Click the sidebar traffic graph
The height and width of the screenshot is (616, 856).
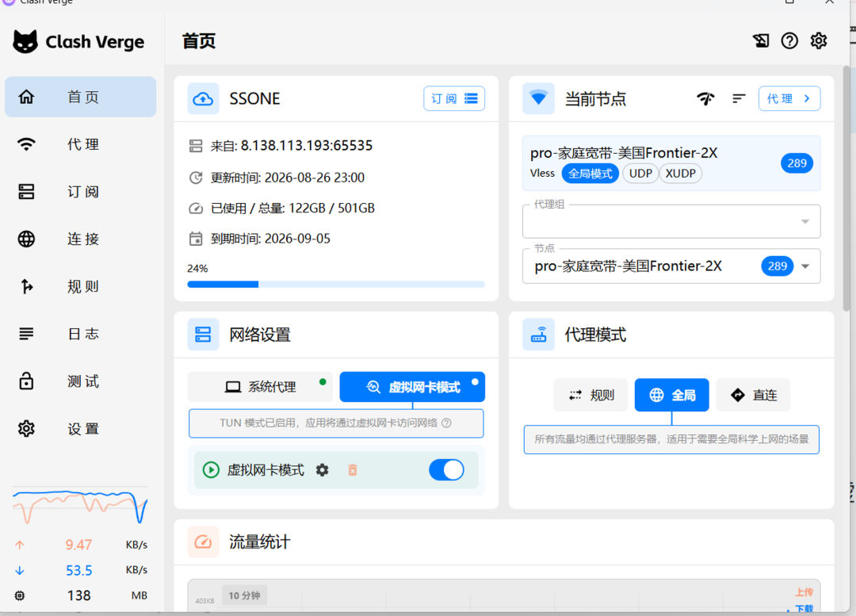pos(80,505)
